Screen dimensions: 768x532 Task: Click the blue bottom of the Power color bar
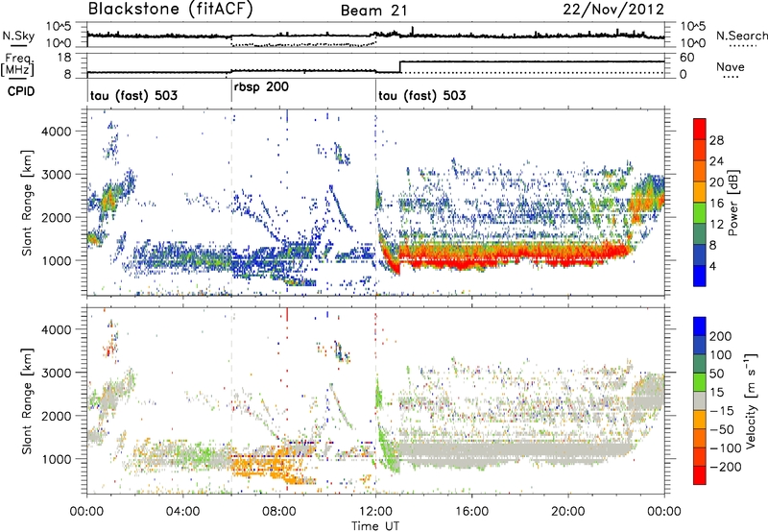pos(700,277)
